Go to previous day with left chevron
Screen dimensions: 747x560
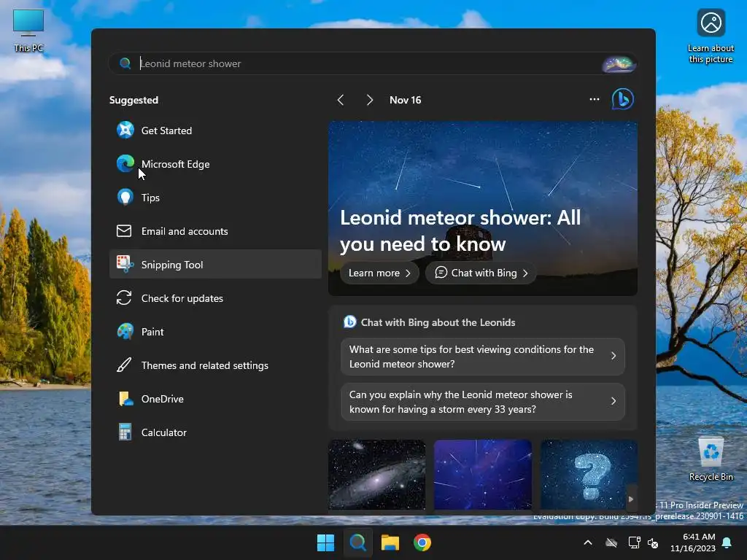click(341, 100)
